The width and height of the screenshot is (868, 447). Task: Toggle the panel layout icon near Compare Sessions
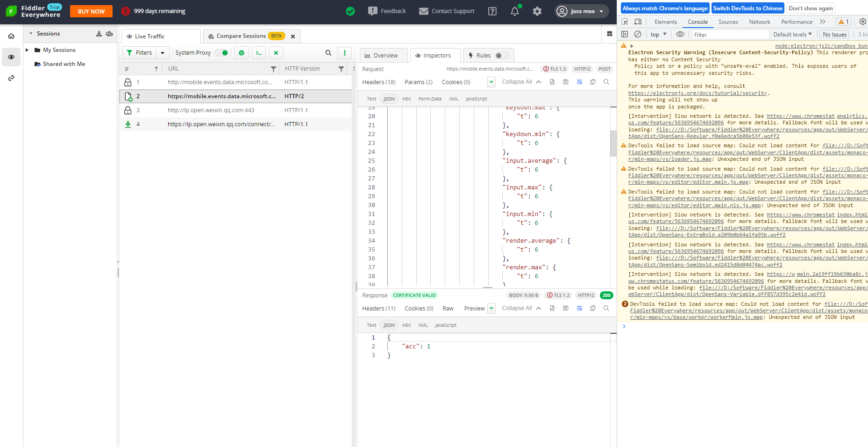(610, 34)
